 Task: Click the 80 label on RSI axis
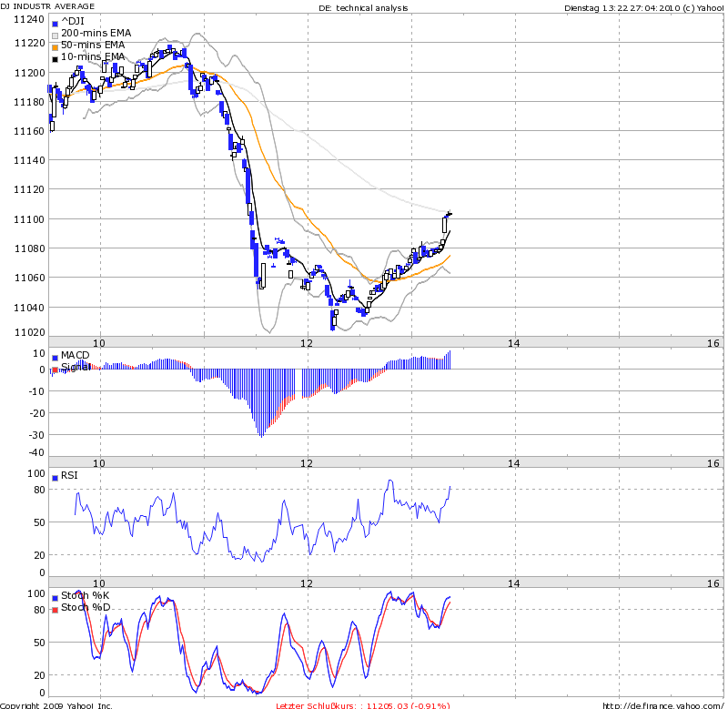click(x=39, y=490)
